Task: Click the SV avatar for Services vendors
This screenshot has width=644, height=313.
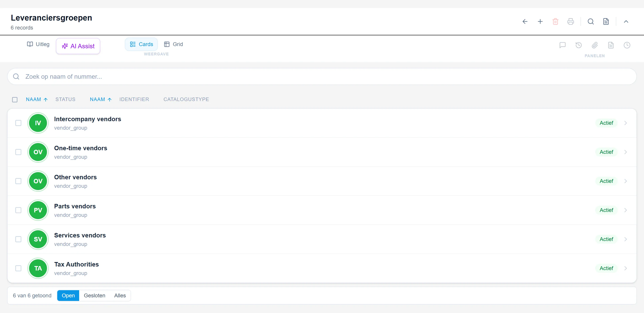Action: click(38, 239)
